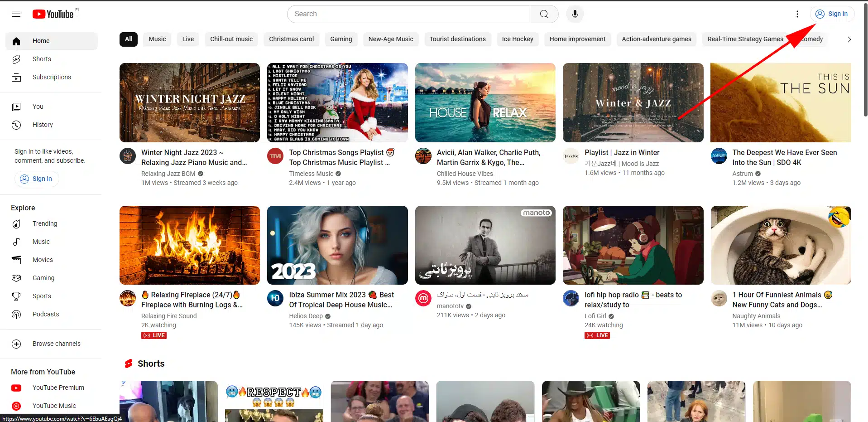Select the Ice Hockey filter chip
This screenshot has width=868, height=422.
[x=517, y=39]
